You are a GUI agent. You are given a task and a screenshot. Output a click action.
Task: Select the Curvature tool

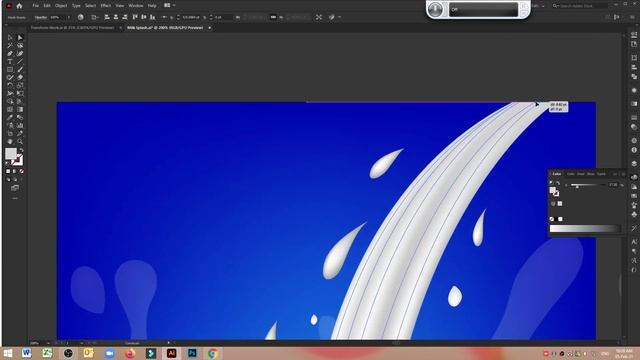pos(20,53)
